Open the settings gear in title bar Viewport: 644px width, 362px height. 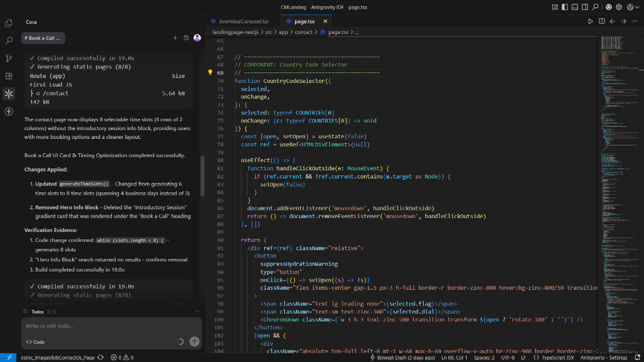pyautogui.click(x=619, y=7)
